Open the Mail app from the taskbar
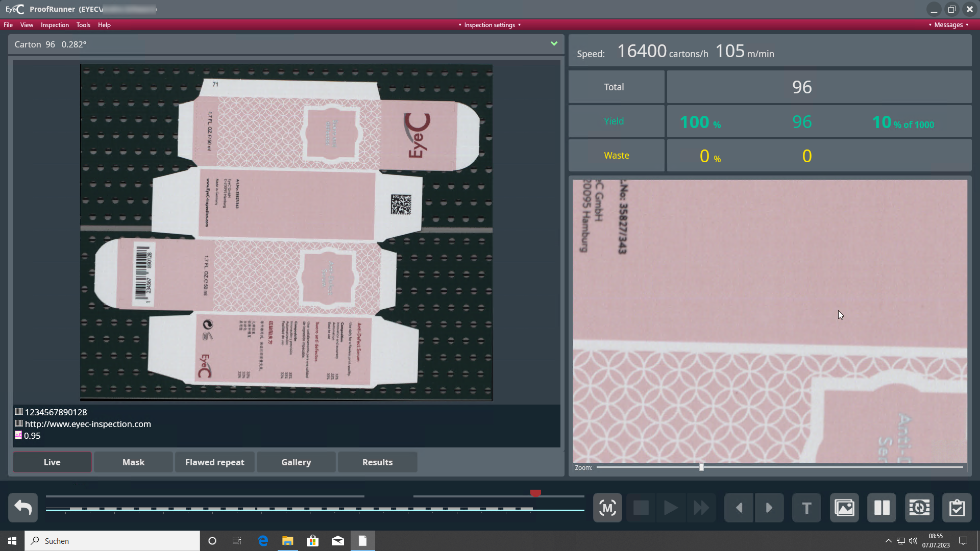 pos(338,541)
